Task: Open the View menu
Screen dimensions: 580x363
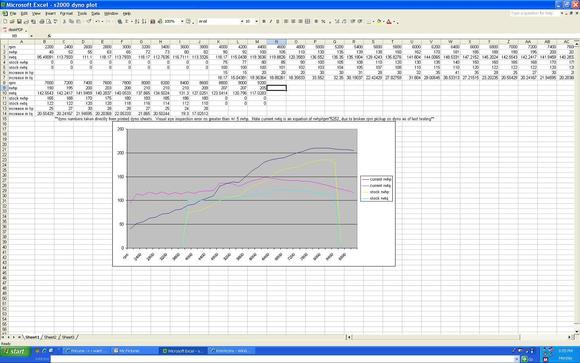Action: [x=36, y=13]
